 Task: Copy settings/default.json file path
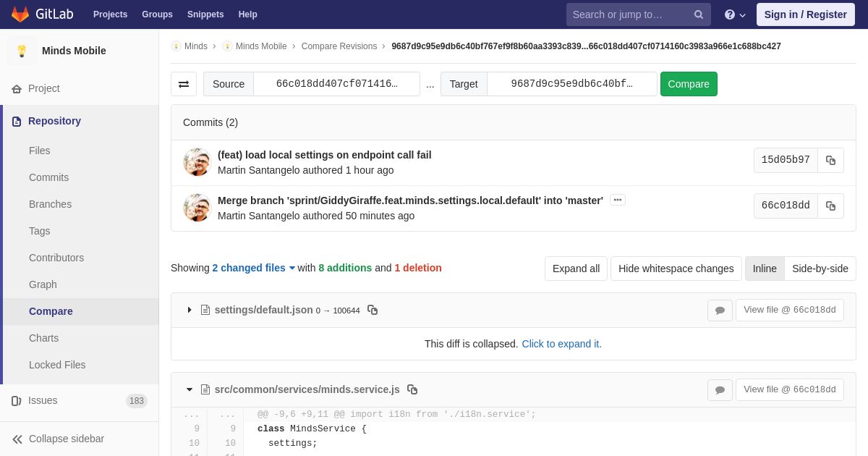(x=373, y=310)
